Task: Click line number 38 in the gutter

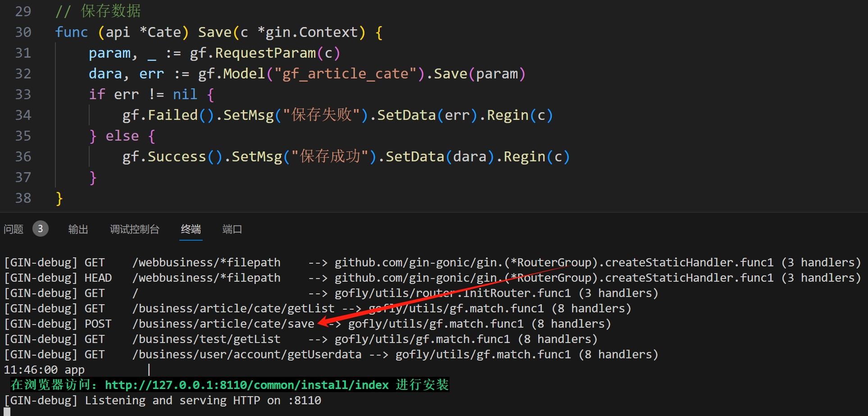Action: [23, 198]
